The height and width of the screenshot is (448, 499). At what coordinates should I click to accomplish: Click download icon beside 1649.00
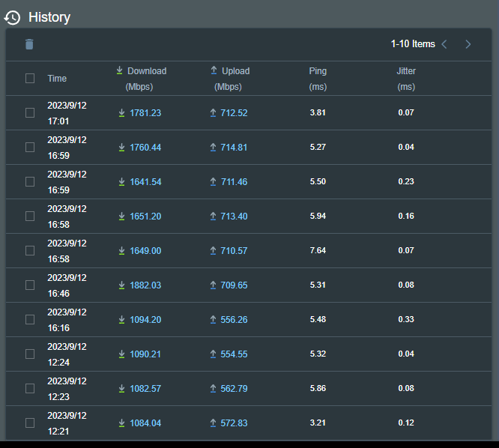(x=121, y=251)
